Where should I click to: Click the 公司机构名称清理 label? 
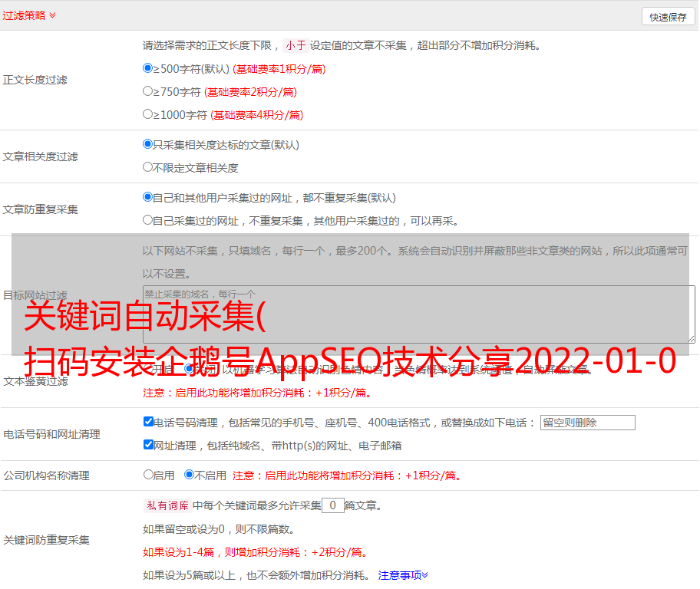46,475
